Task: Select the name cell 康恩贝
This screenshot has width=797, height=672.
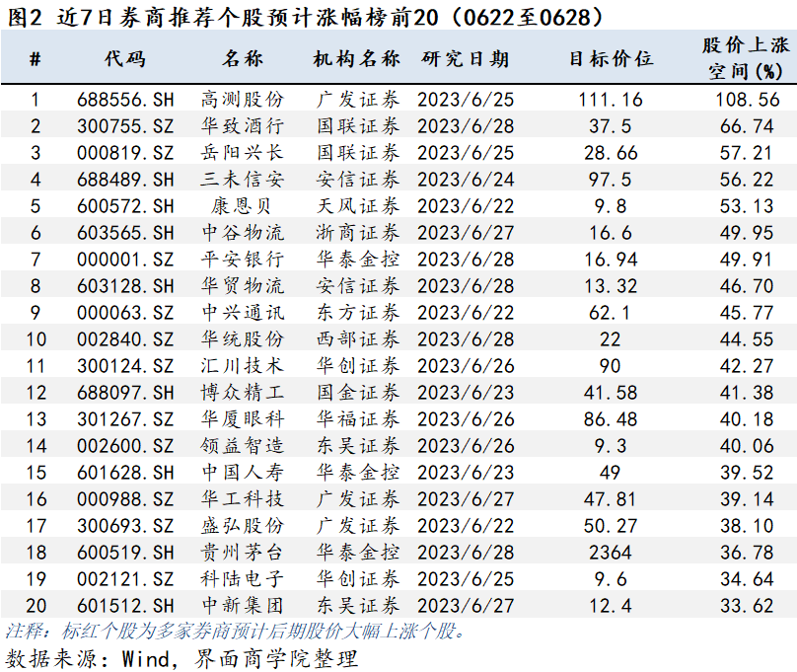Action: [x=241, y=206]
